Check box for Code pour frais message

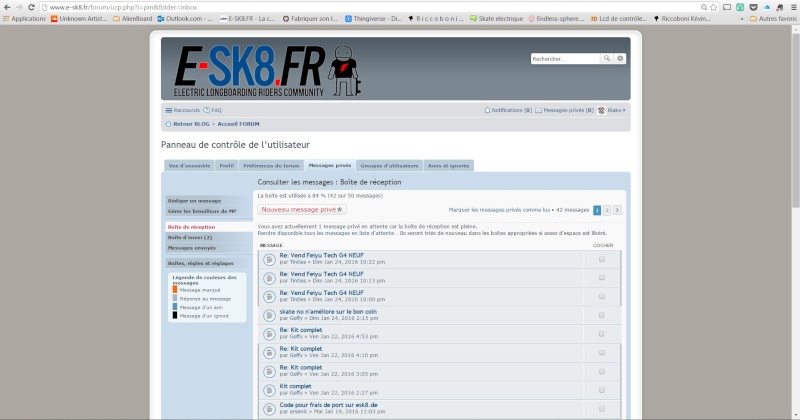[x=602, y=409]
